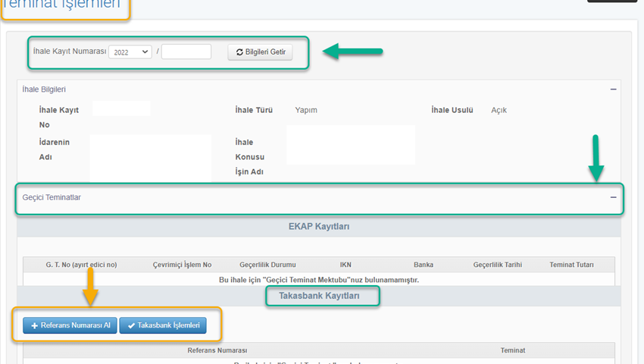Select the Geçerlilik Tarihi column header

click(498, 265)
